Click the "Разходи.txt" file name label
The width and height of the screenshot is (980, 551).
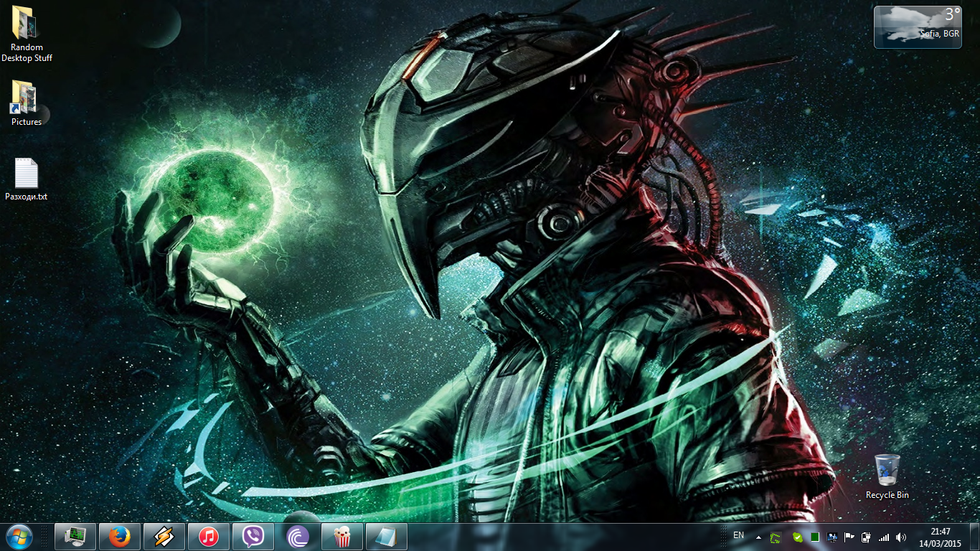[27, 197]
